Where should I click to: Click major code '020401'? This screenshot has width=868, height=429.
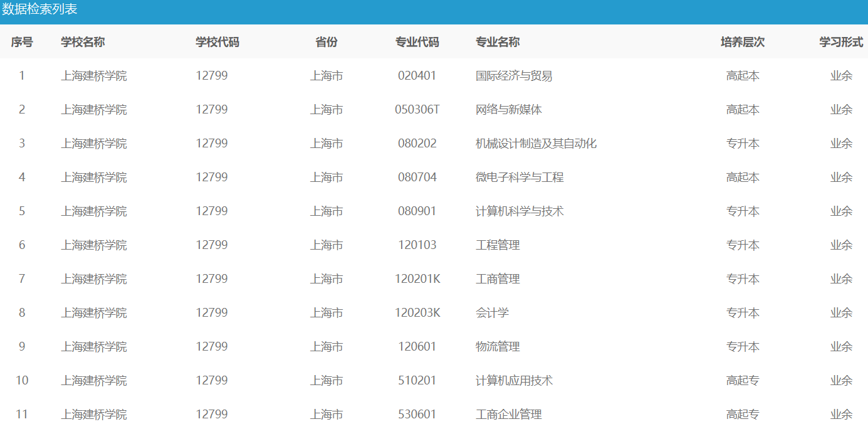[x=417, y=76]
